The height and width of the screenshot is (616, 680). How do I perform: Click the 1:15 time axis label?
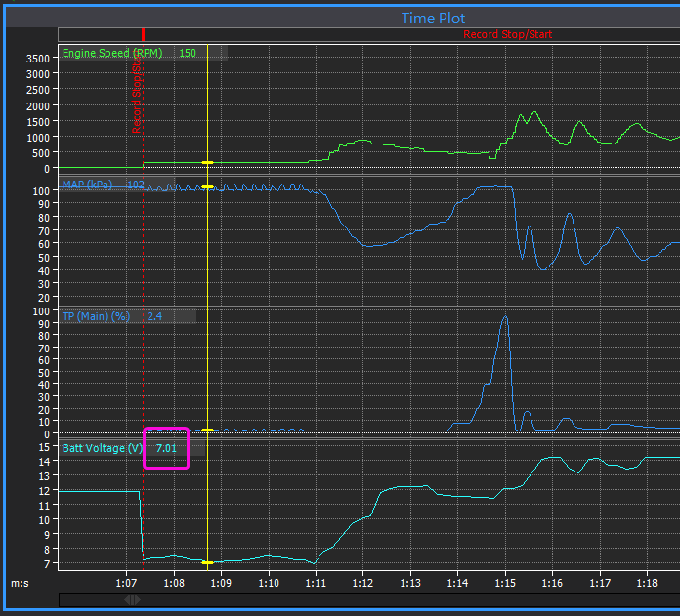pos(505,583)
